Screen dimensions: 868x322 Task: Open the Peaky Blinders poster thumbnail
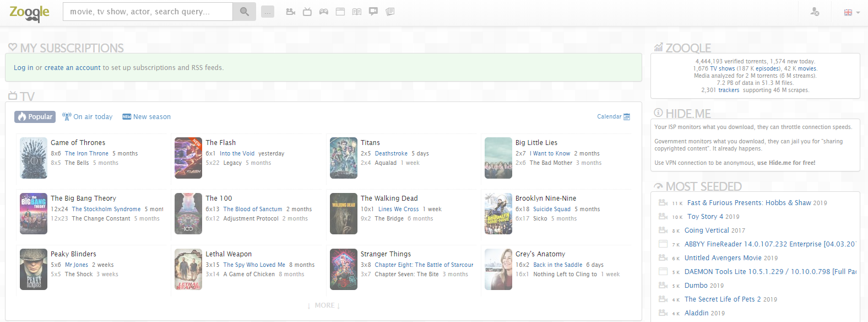[34, 270]
